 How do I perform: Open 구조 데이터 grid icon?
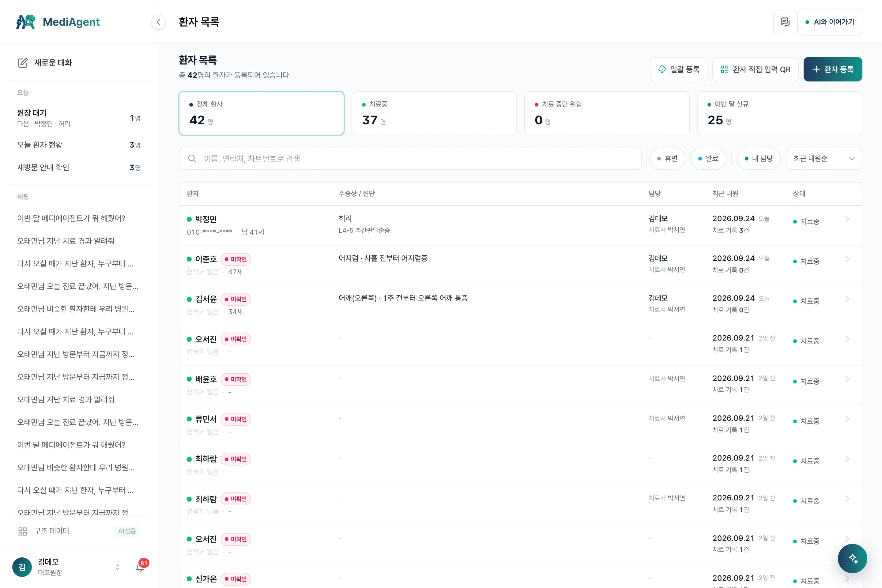pyautogui.click(x=22, y=531)
